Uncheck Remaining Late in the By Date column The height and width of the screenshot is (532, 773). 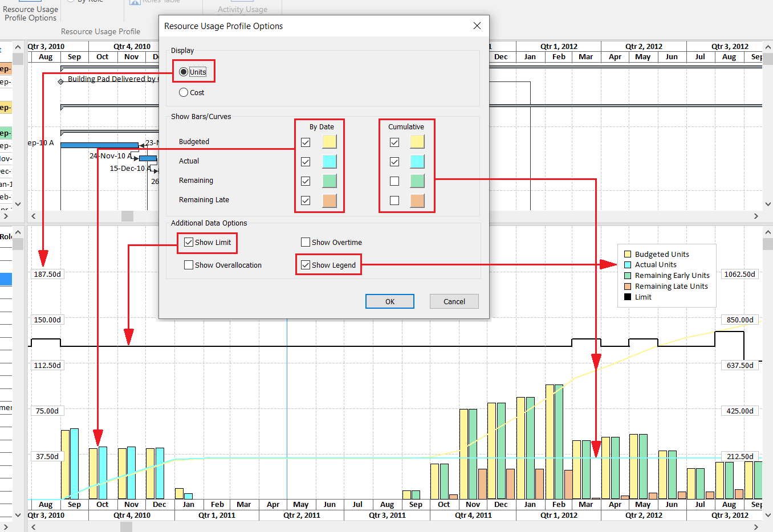306,200
